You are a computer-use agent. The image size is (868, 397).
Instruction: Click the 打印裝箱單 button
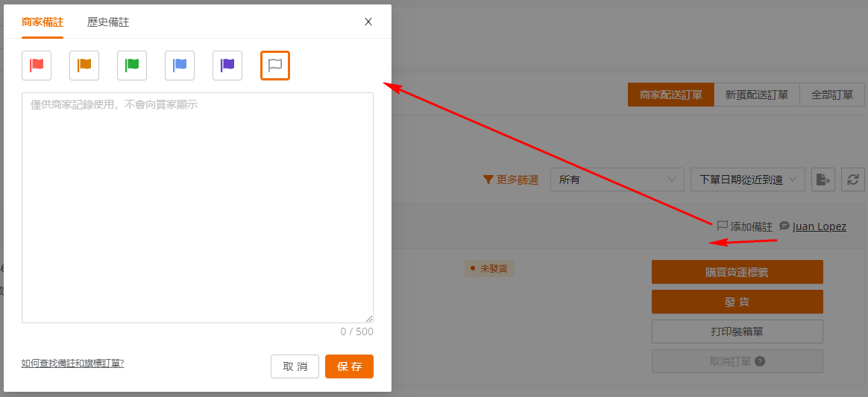pos(738,331)
